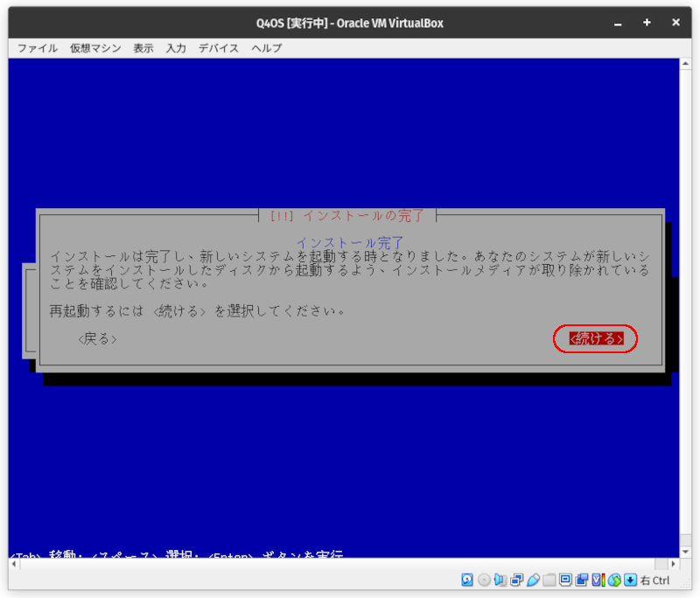Click the 再起動するには instruction line
This screenshot has width=700, height=598.
[198, 311]
